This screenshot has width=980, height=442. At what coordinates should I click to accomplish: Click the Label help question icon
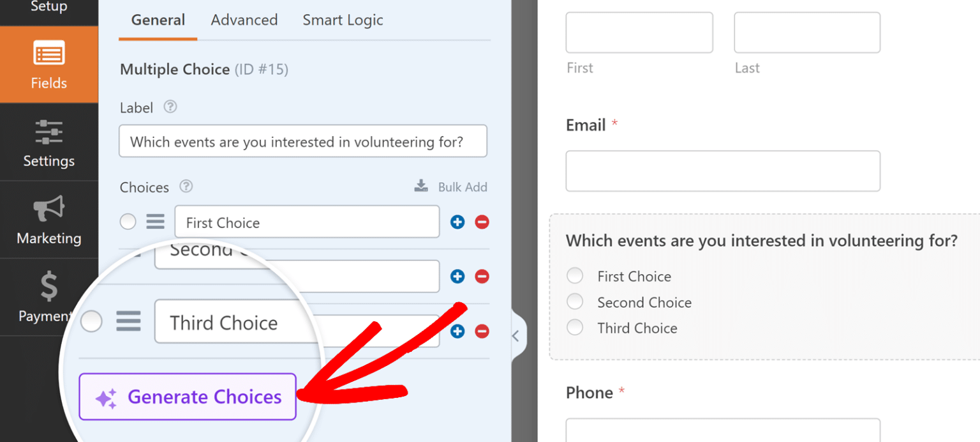[x=170, y=107]
